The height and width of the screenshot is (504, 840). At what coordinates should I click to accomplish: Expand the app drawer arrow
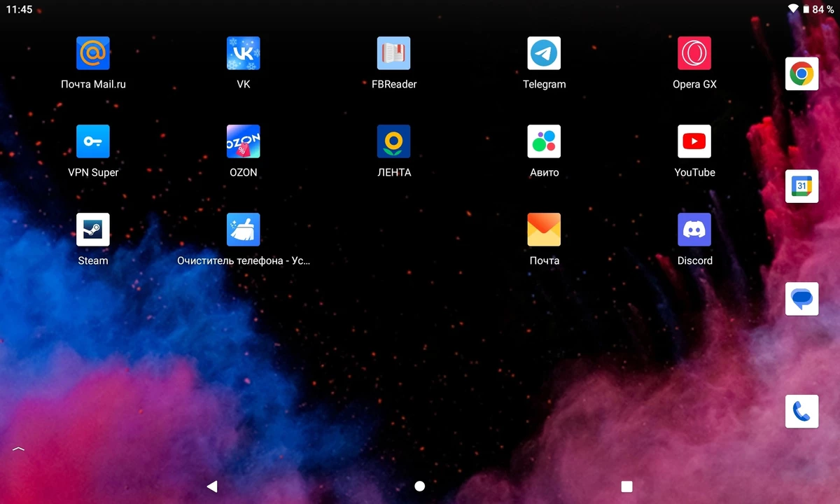(19, 449)
